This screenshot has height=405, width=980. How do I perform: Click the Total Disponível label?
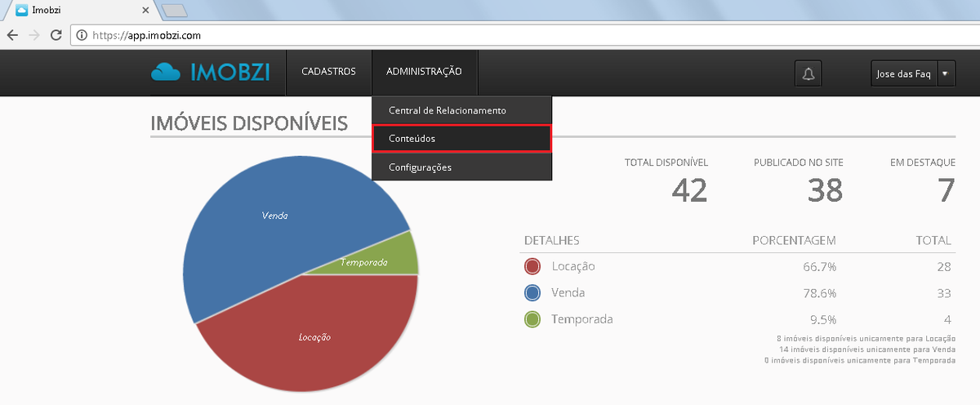666,162
